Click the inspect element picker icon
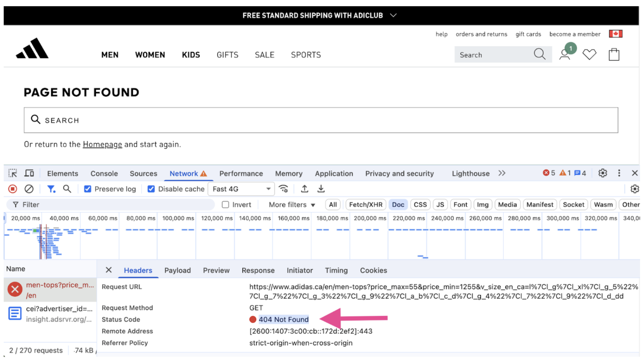 point(13,174)
